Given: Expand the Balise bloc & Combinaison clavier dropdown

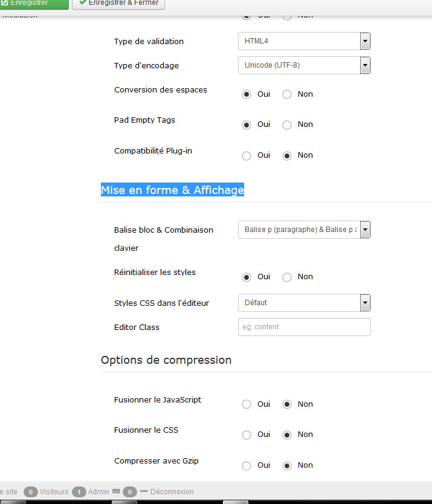Looking at the screenshot, I should (x=304, y=230).
